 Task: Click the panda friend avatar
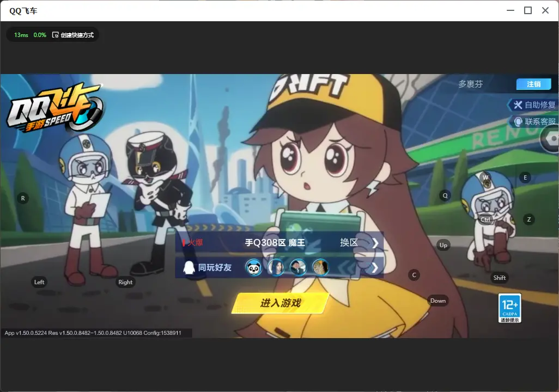[253, 267]
